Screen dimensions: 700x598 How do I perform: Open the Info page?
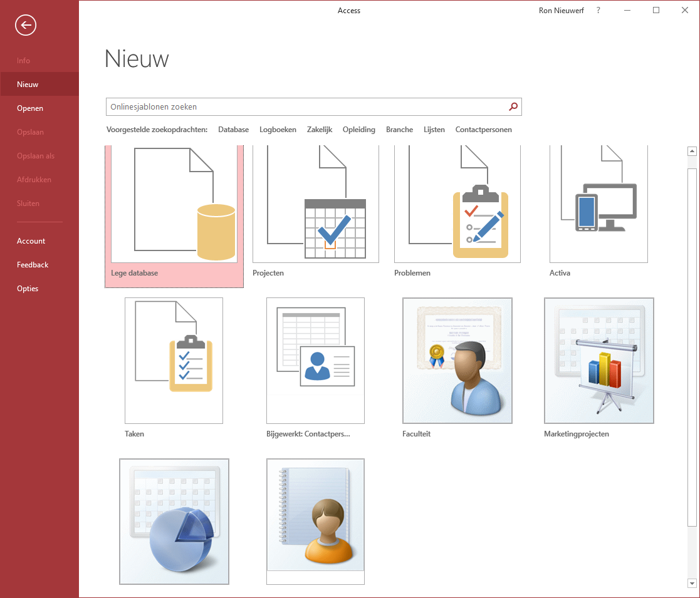point(39,61)
